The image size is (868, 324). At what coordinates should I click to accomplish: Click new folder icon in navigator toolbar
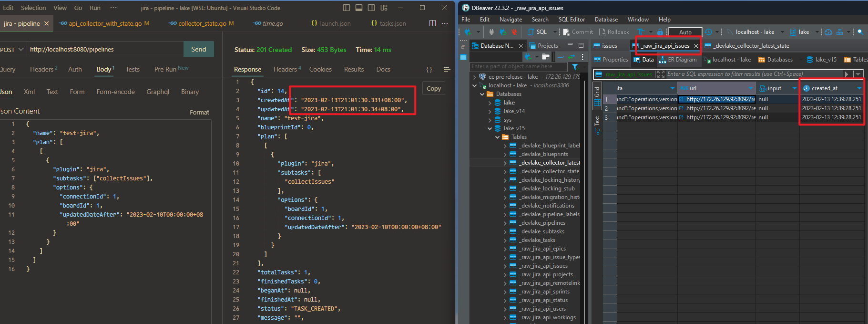click(x=546, y=56)
